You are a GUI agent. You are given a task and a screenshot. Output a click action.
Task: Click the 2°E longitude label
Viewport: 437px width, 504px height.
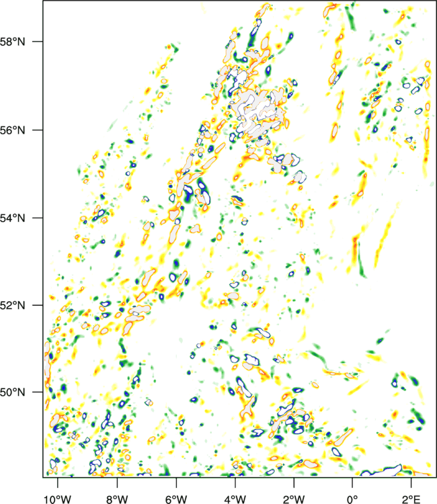pyautogui.click(x=411, y=499)
